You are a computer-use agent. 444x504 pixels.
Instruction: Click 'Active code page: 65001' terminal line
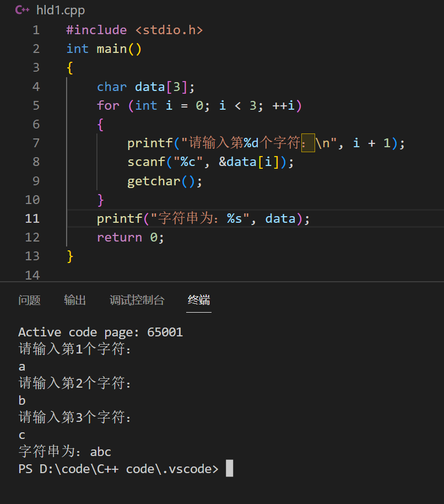click(x=100, y=332)
